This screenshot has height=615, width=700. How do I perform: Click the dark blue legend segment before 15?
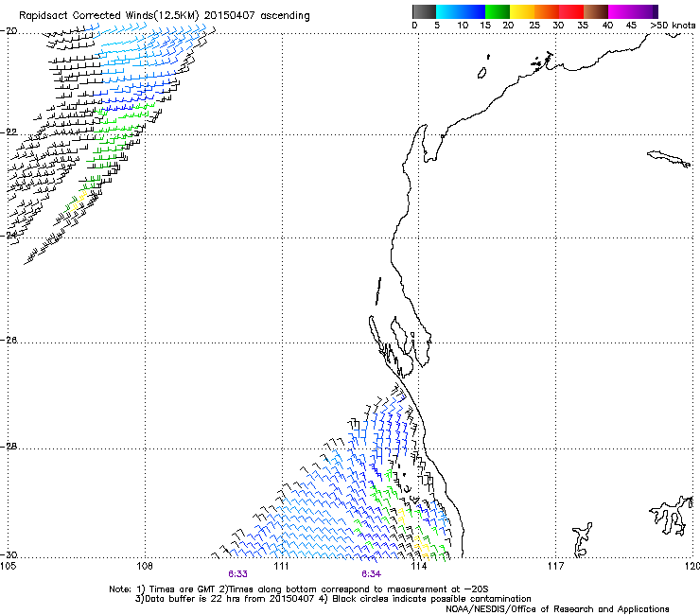coord(473,11)
